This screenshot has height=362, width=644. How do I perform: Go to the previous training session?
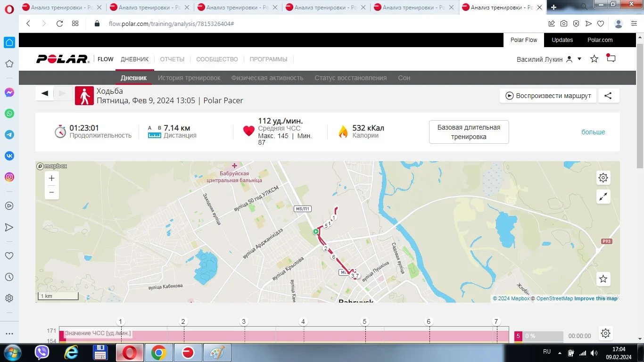point(45,93)
